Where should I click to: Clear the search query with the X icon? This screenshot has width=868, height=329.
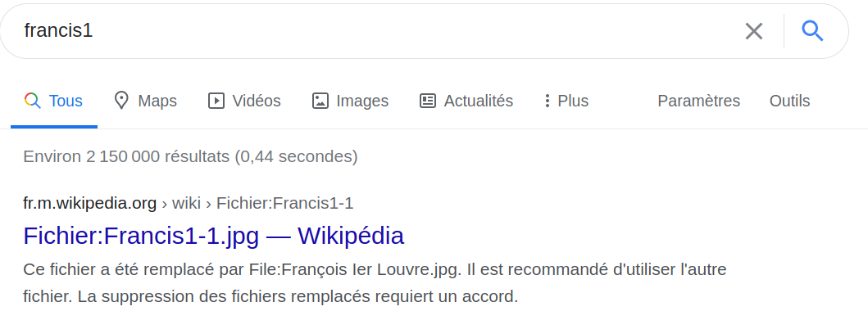(753, 31)
